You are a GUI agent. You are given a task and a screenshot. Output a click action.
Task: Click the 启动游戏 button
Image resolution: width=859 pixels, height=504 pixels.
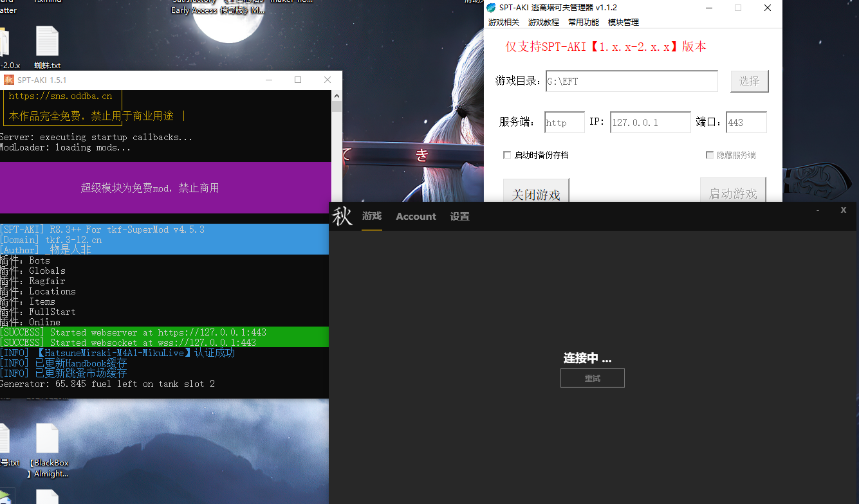point(733,190)
